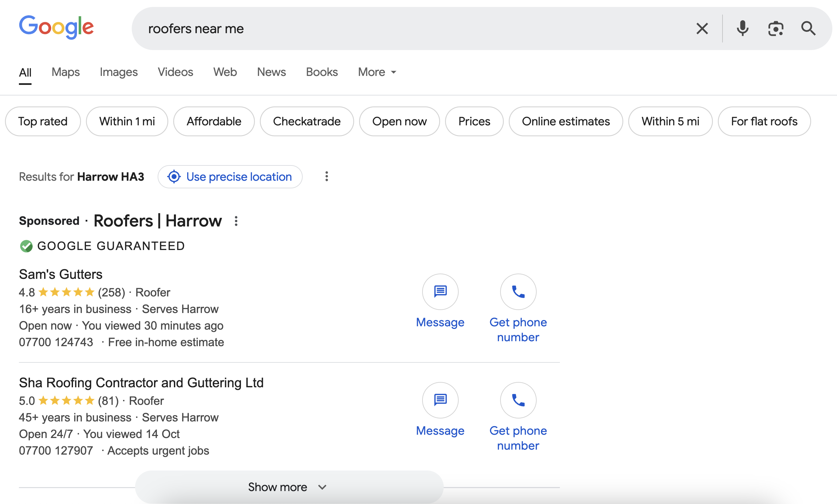Open the Web tab
Image resolution: width=837 pixels, height=504 pixels.
[225, 72]
